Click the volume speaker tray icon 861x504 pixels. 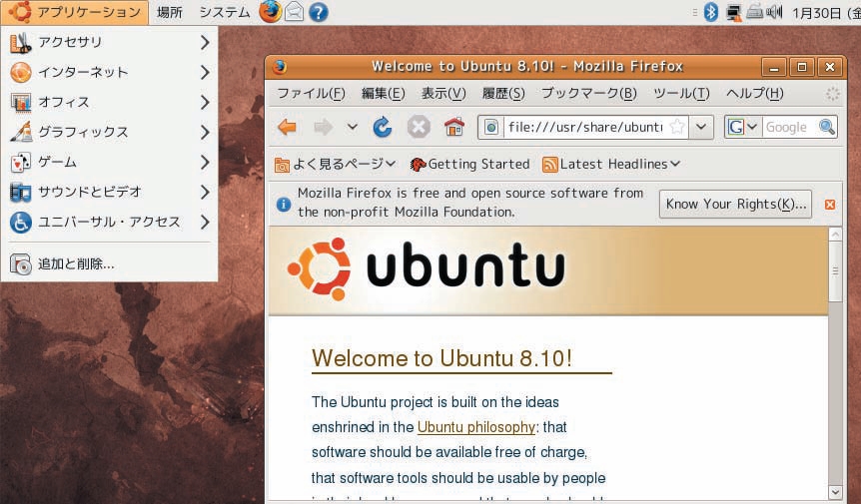[x=774, y=12]
